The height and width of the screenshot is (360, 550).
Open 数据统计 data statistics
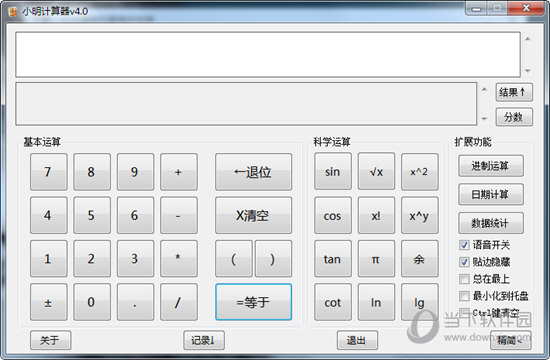(491, 222)
